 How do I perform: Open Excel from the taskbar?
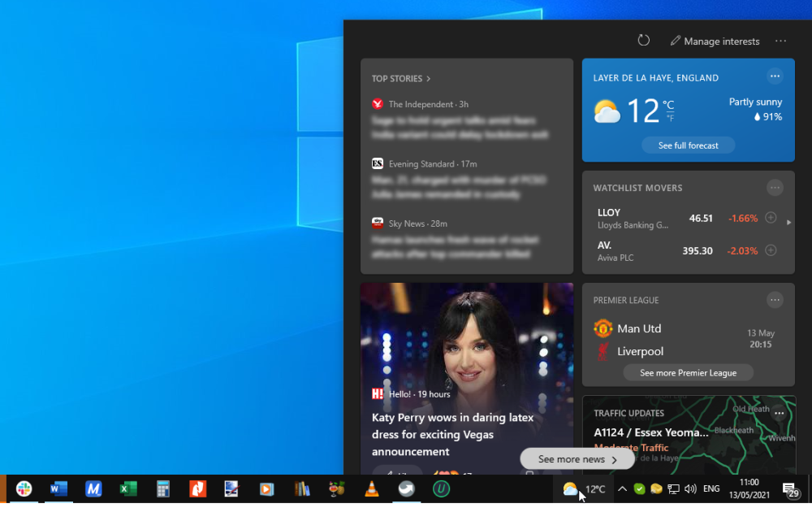pyautogui.click(x=128, y=488)
